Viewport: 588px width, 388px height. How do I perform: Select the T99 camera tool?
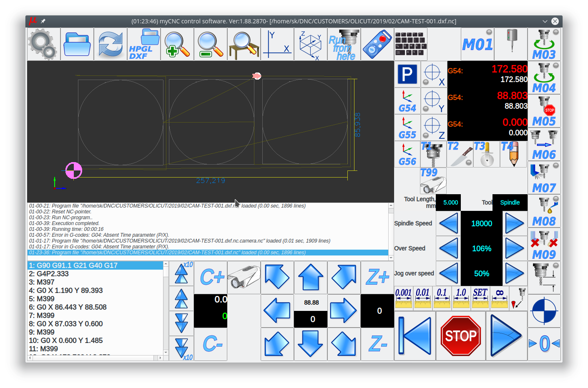point(433,180)
